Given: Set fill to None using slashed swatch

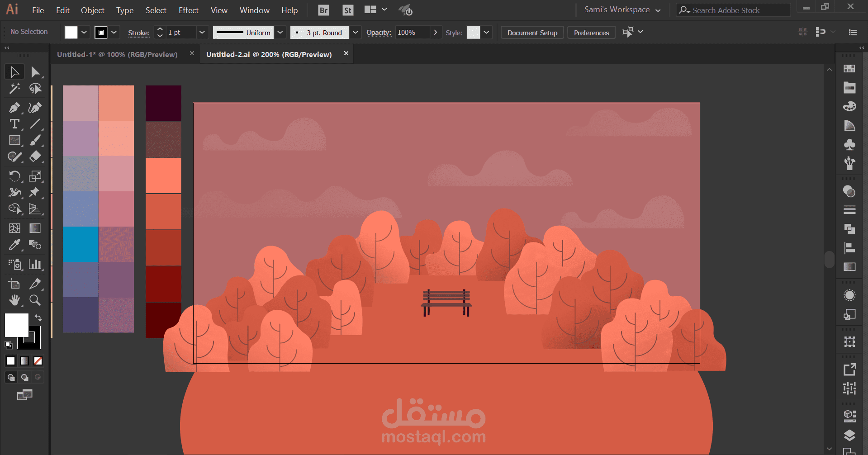Looking at the screenshot, I should point(38,361).
